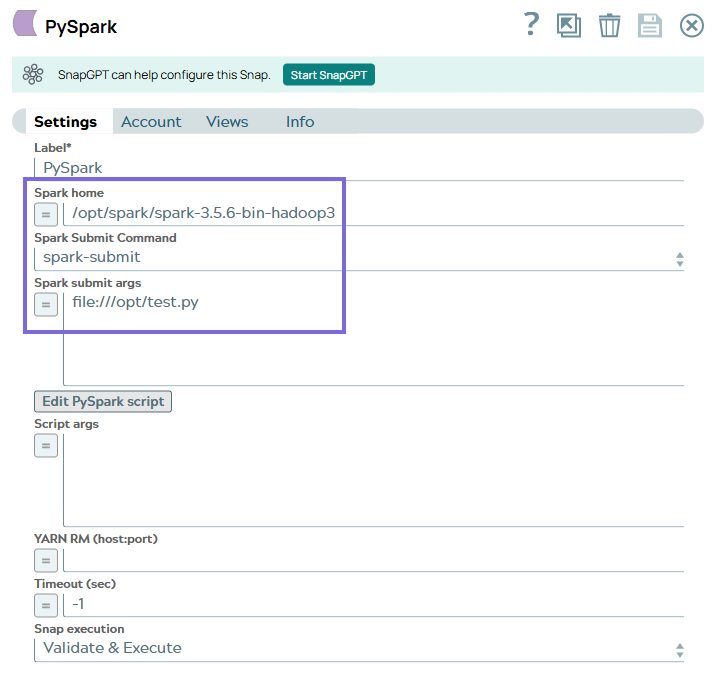The height and width of the screenshot is (688, 717).
Task: Go to the Info tab
Action: pos(300,122)
